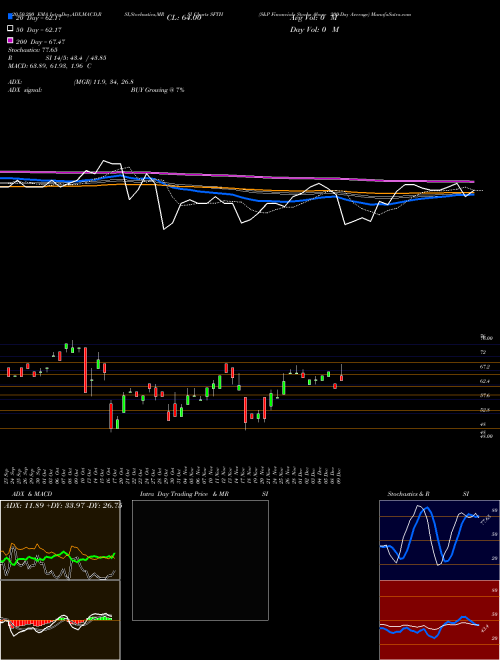Click the 62.4 price axis label
Image resolution: width=500 pixels, height=660 pixels.
click(485, 381)
